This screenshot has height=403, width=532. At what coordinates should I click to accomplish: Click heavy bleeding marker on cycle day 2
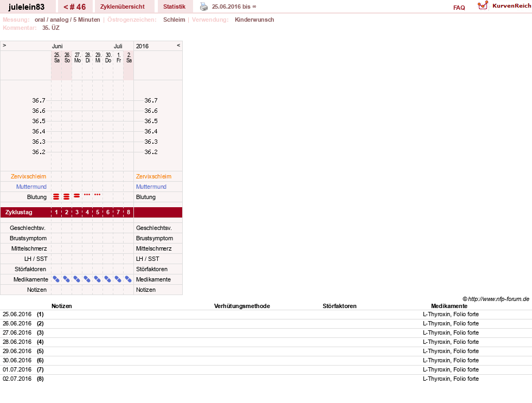[67, 196]
